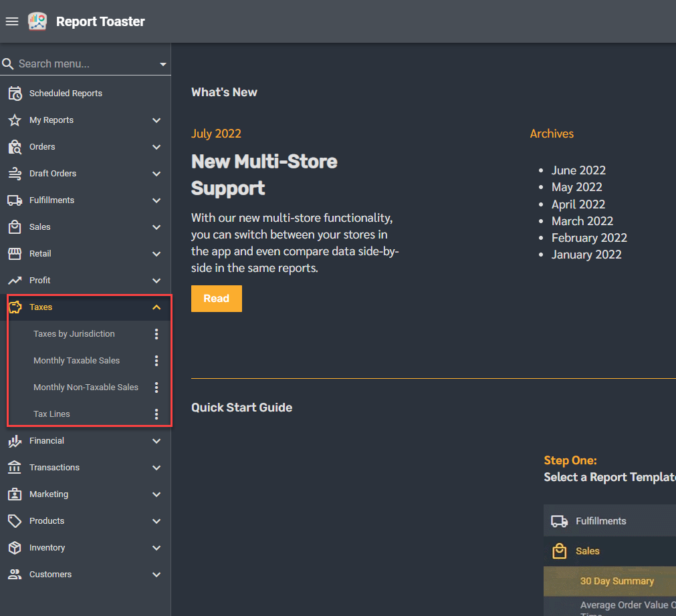Click the hamburger menu icon

[x=12, y=21]
